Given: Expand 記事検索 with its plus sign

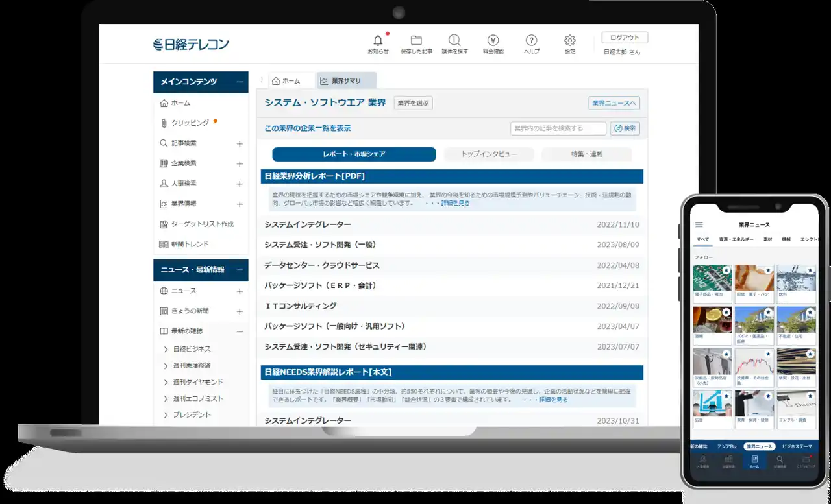Looking at the screenshot, I should [x=240, y=143].
